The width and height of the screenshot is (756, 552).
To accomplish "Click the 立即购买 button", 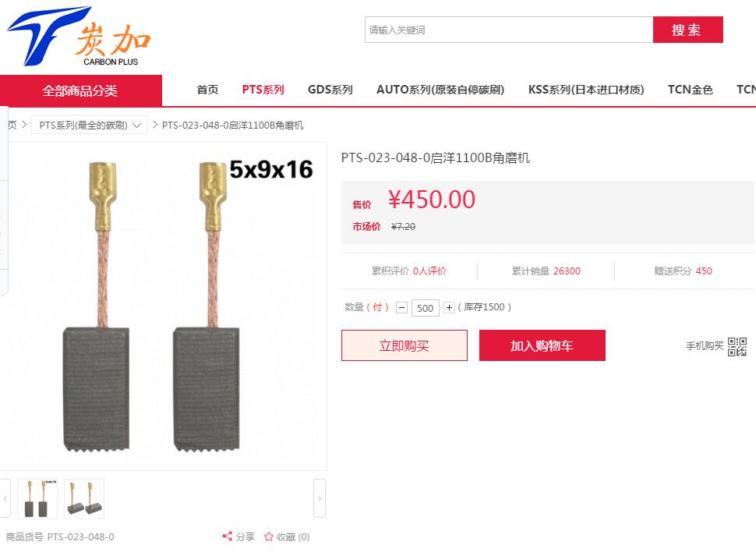I will 404,345.
